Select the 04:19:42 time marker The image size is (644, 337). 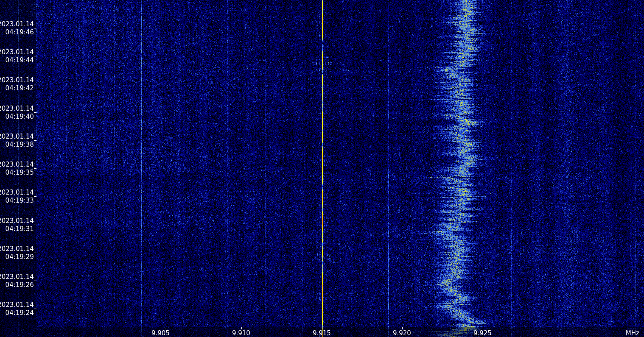pyautogui.click(x=19, y=88)
